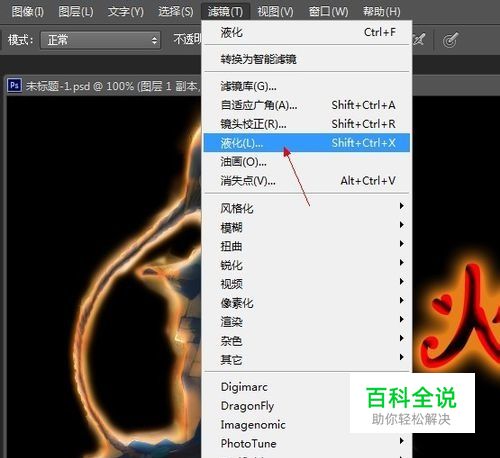Open the 帮助(H) menu
This screenshot has width=500, height=458.
(x=382, y=12)
